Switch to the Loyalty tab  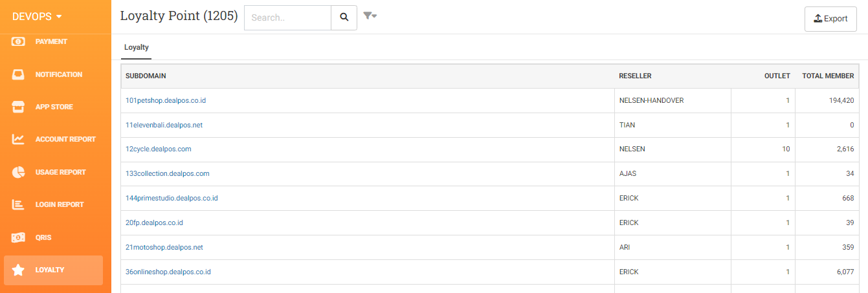137,47
